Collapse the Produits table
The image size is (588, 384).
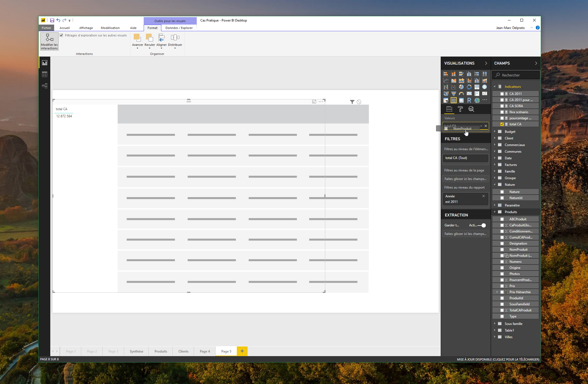coord(495,212)
